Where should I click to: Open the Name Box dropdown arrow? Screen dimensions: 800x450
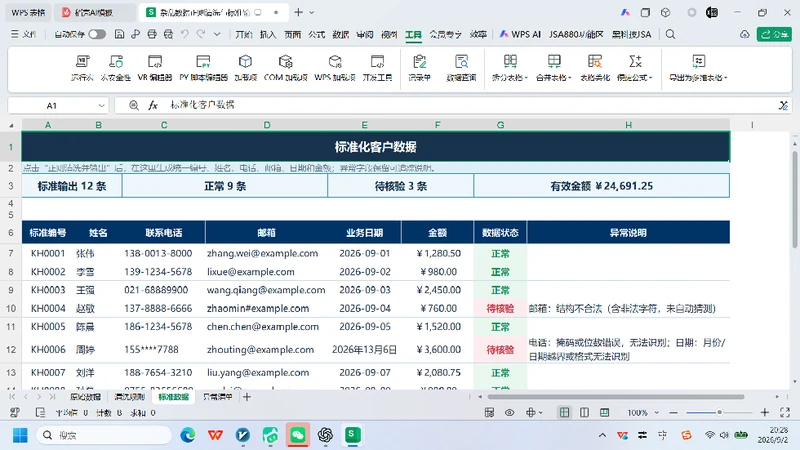click(101, 106)
